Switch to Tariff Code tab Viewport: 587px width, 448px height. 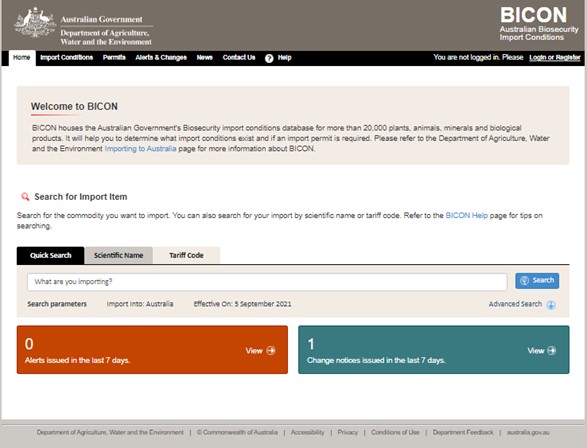coord(186,256)
